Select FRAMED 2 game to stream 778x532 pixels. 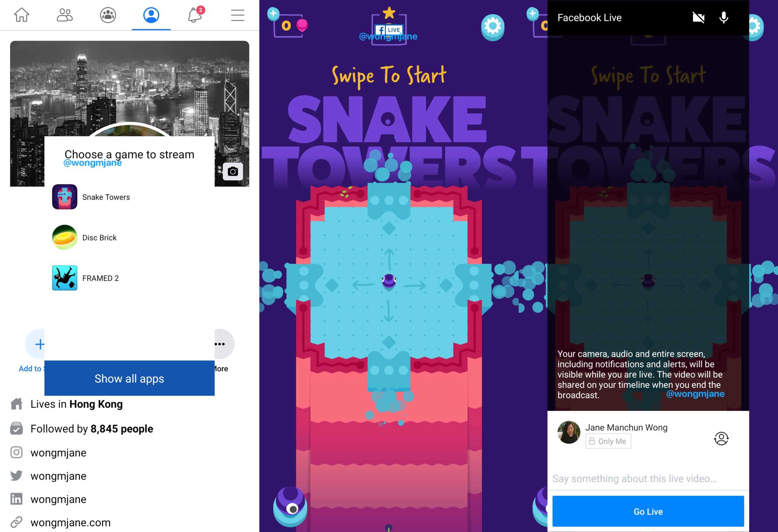pos(102,278)
